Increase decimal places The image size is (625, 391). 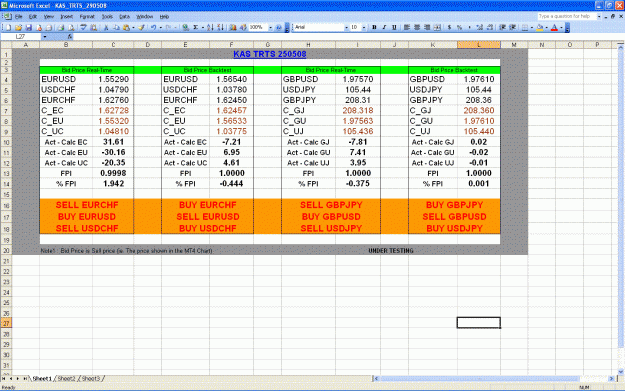click(x=480, y=28)
